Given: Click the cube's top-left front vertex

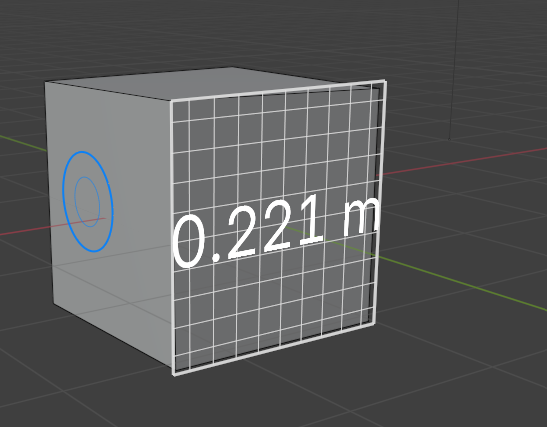Looking at the screenshot, I should pyautogui.click(x=45, y=83).
